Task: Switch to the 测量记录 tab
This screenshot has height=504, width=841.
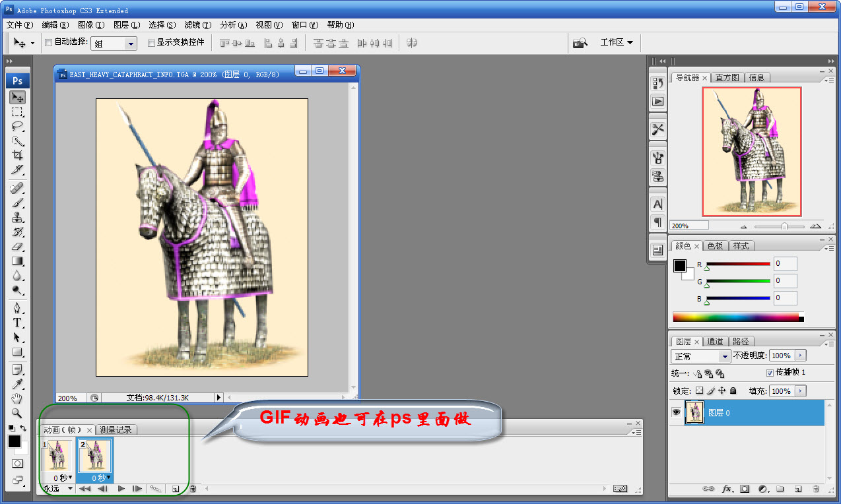Action: coord(116,429)
